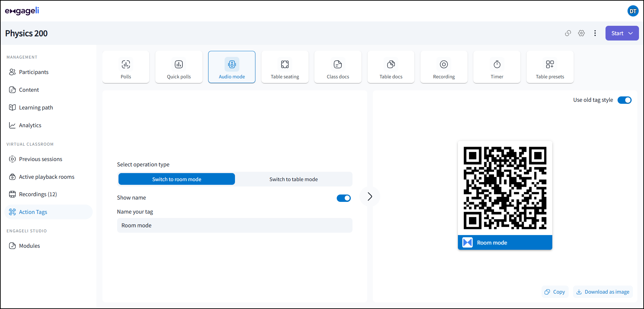Viewport: 644px width, 309px height.
Task: Click the DT user avatar
Action: (x=633, y=11)
